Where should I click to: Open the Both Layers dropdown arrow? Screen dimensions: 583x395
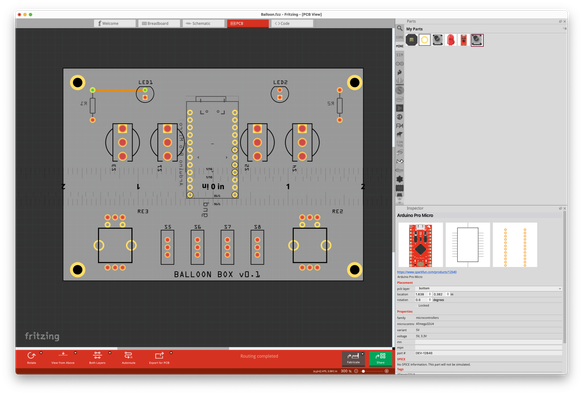pyautogui.click(x=110, y=353)
